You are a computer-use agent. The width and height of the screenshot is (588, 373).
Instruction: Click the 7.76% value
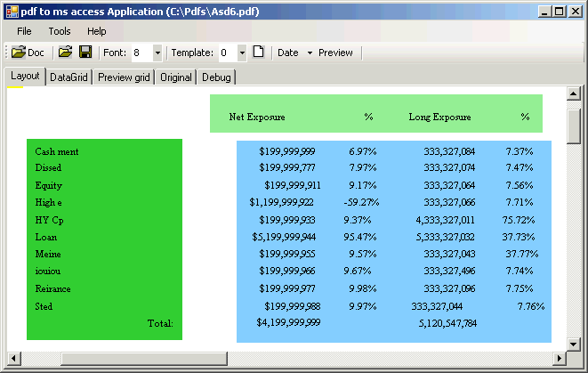pos(531,306)
